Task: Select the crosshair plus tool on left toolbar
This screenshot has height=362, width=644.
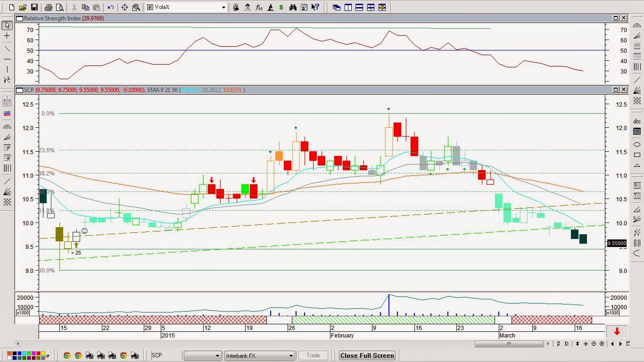Action: click(x=7, y=36)
